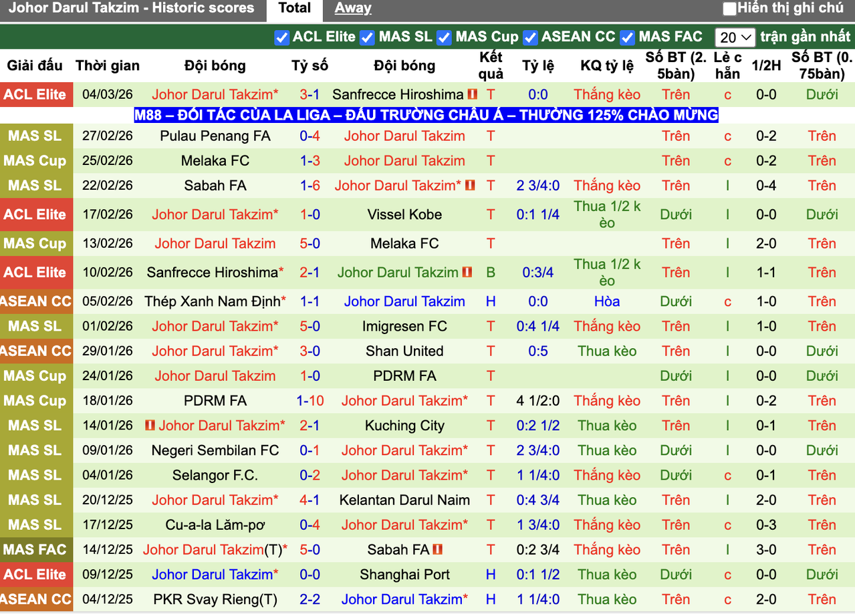
Task: Open ASEAN CC league on 05/02/26 row
Action: 35,301
